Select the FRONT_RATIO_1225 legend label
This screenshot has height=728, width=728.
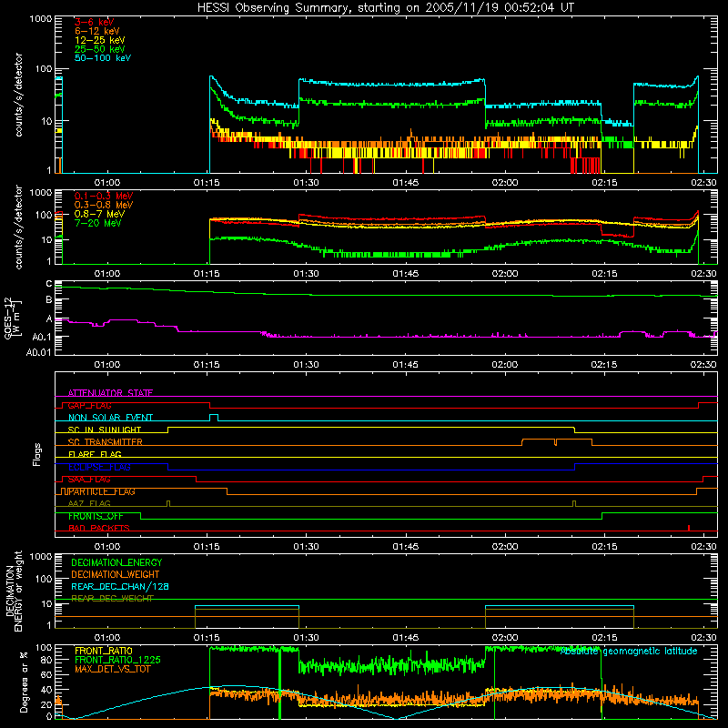(x=118, y=660)
